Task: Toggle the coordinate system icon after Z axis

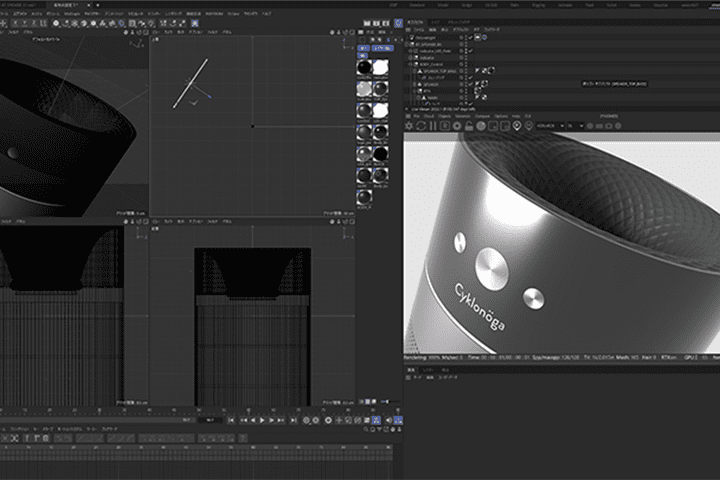Action: [x=44, y=23]
